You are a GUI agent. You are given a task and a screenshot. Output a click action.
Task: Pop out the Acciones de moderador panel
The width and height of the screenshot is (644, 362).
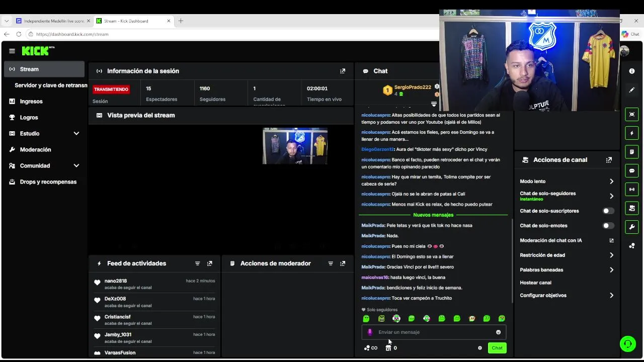(343, 263)
